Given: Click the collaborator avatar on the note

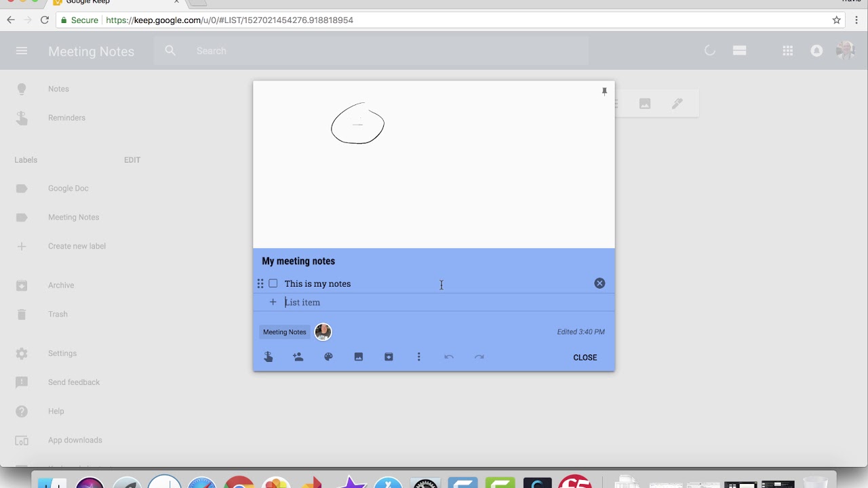Looking at the screenshot, I should tap(323, 332).
